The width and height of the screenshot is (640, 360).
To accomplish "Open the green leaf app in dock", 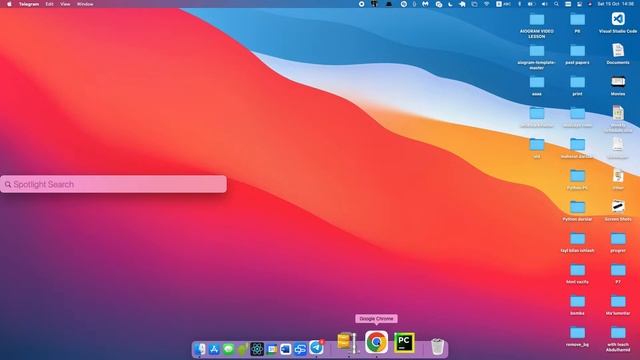I will (x=242, y=349).
